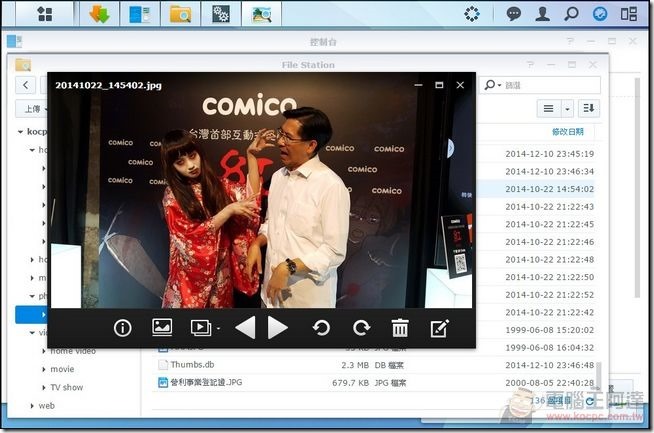Show photo information with the info icon
Screen dimensions: 654x433
click(122, 328)
